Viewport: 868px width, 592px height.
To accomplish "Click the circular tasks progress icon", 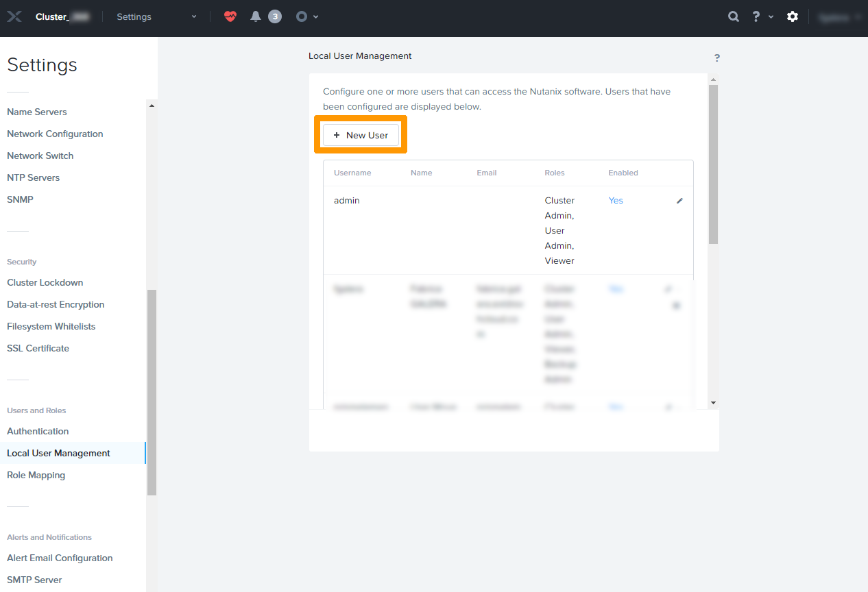I will click(302, 16).
